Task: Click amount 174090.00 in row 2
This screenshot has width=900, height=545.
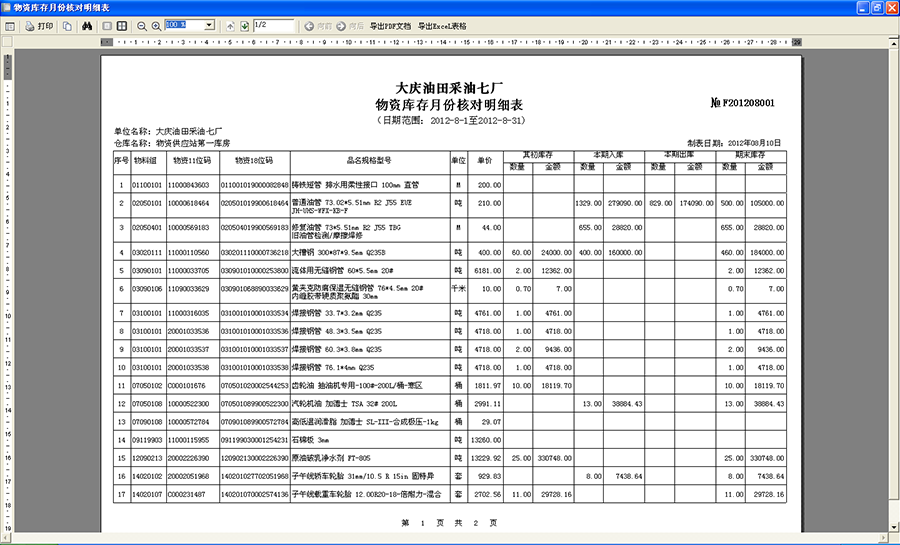Action: tap(696, 203)
